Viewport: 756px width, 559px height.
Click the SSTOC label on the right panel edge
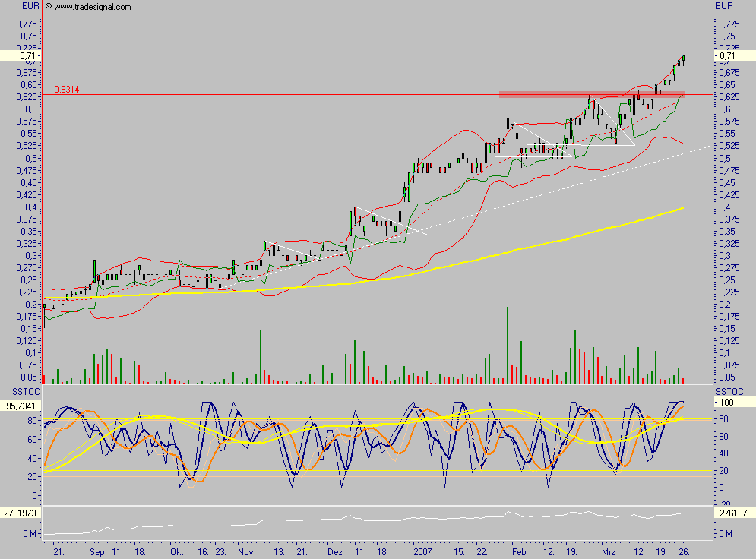pyautogui.click(x=729, y=393)
